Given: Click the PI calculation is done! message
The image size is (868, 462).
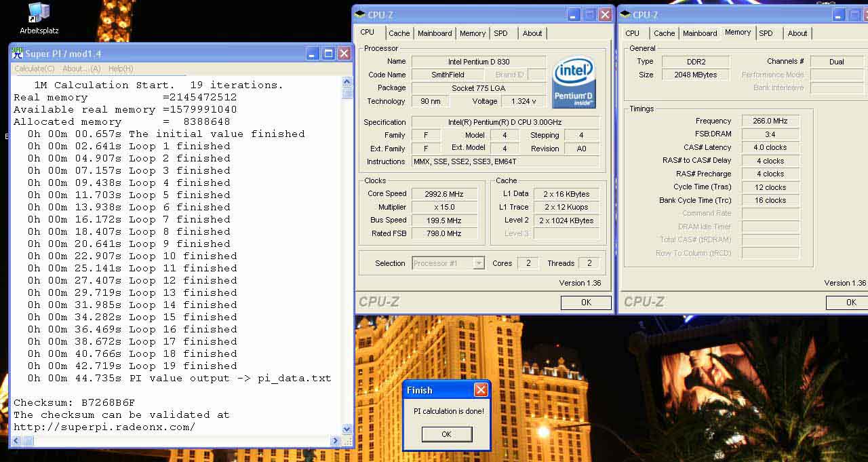Looking at the screenshot, I should click(448, 411).
